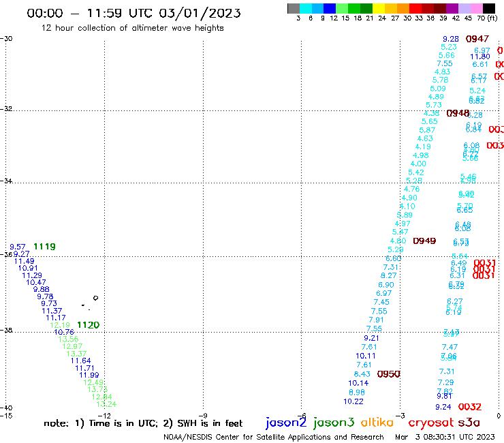Image resolution: width=504 pixels, height=443 pixels.
Task: Click the wave height value 4.00
Action: point(418,164)
